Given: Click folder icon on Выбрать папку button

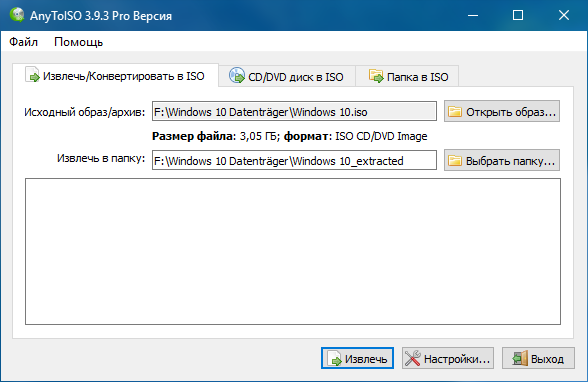Looking at the screenshot, I should 455,161.
